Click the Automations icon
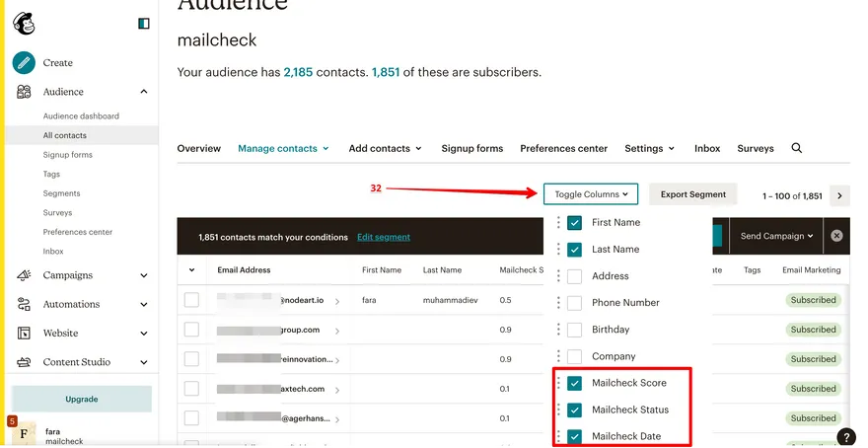This screenshot has width=868, height=448. (x=24, y=304)
